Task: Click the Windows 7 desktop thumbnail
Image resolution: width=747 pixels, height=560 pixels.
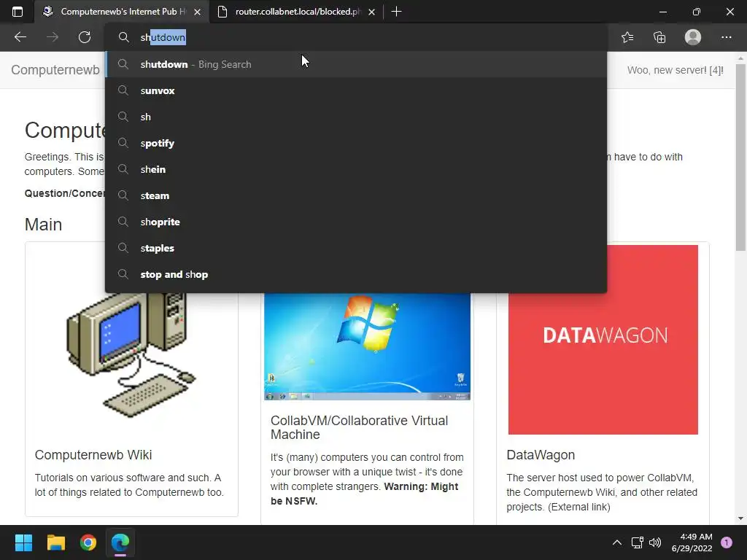Action: pos(368,346)
